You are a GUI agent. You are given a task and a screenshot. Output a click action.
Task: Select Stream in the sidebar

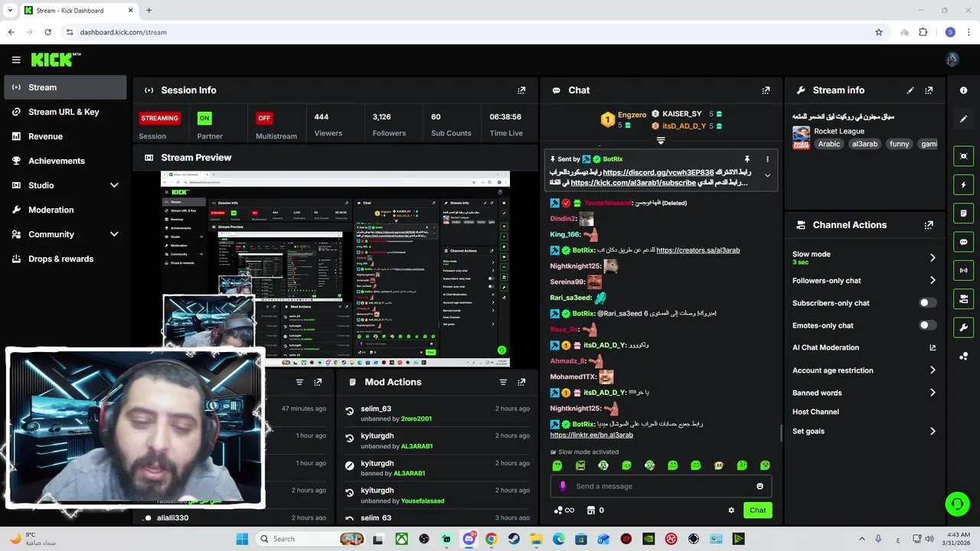tap(65, 87)
